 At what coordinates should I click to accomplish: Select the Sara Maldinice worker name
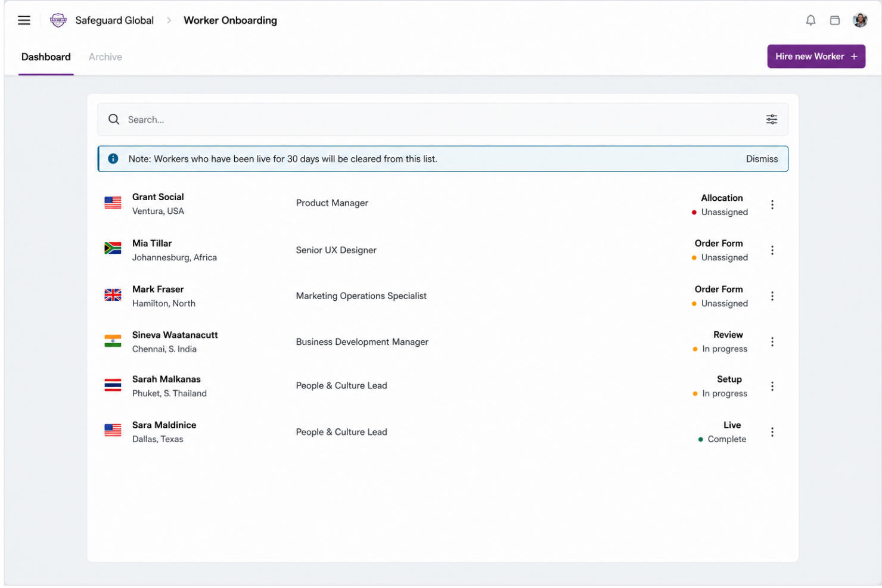[164, 425]
